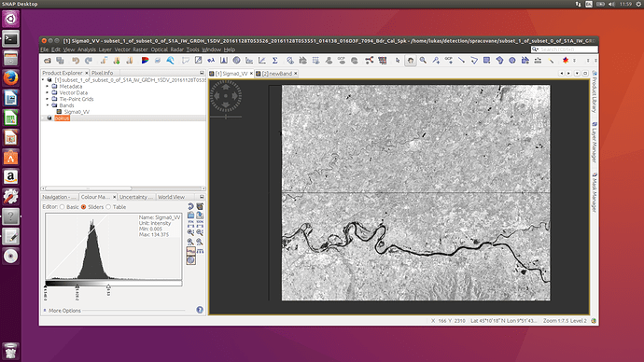The image size is (644, 362).
Task: Click the Redo toolbar icon
Action: pos(89,61)
